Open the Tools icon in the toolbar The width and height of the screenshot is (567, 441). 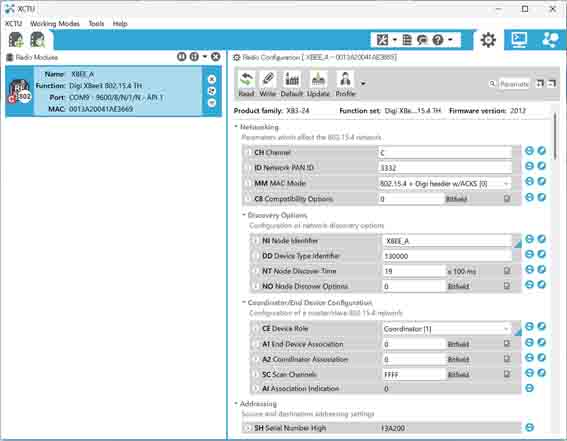[383, 40]
